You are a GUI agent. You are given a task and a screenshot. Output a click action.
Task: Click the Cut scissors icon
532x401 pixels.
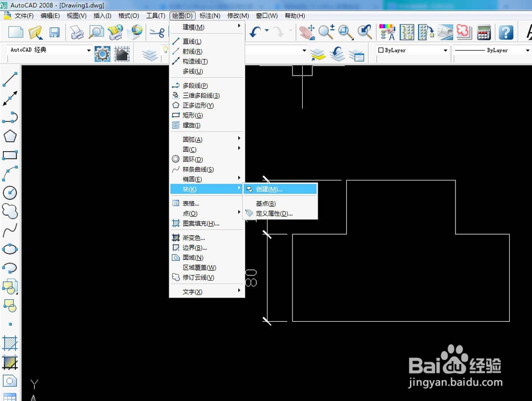157,32
